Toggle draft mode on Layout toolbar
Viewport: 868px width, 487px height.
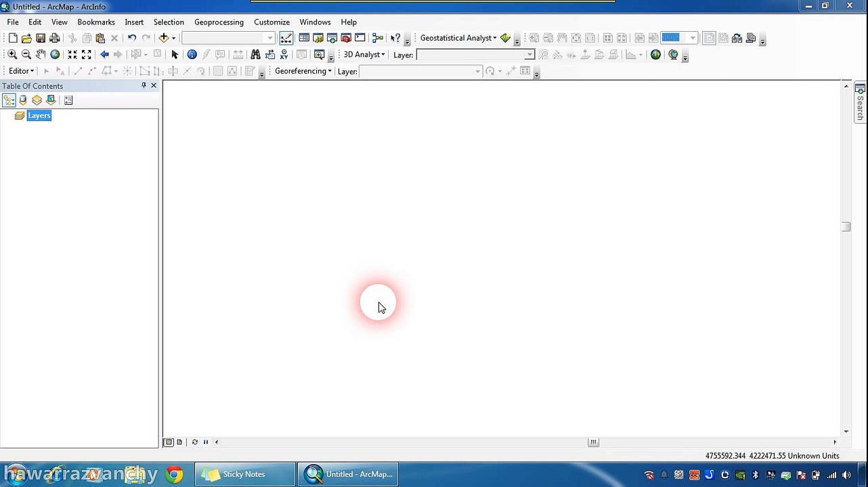click(x=709, y=39)
